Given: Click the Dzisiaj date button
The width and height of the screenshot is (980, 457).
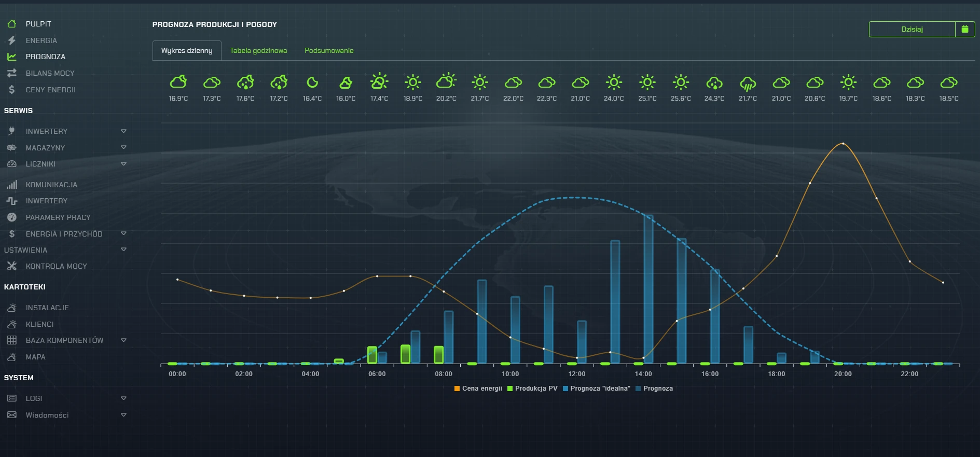Looking at the screenshot, I should [x=912, y=29].
